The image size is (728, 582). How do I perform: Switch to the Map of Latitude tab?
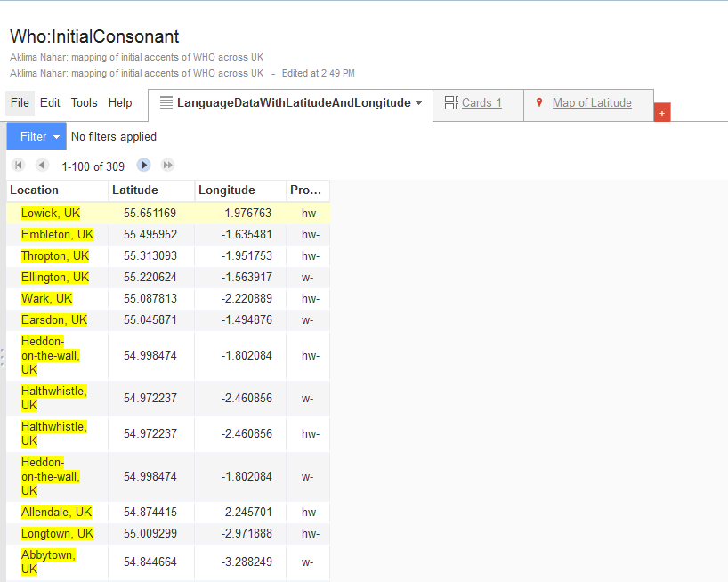tap(592, 103)
